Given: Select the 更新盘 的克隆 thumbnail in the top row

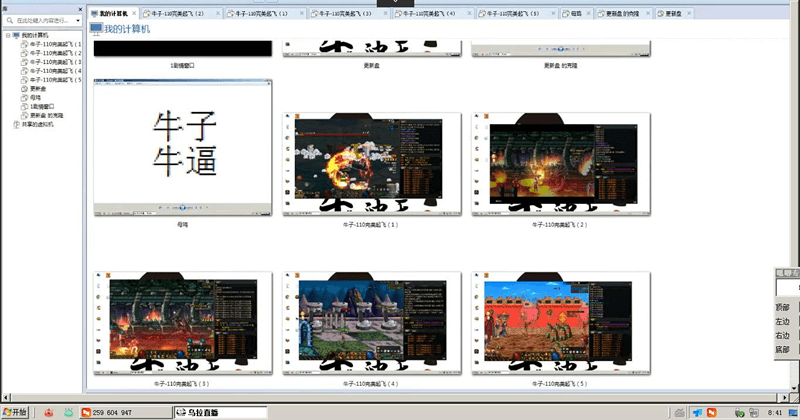Looking at the screenshot, I should pos(561,48).
